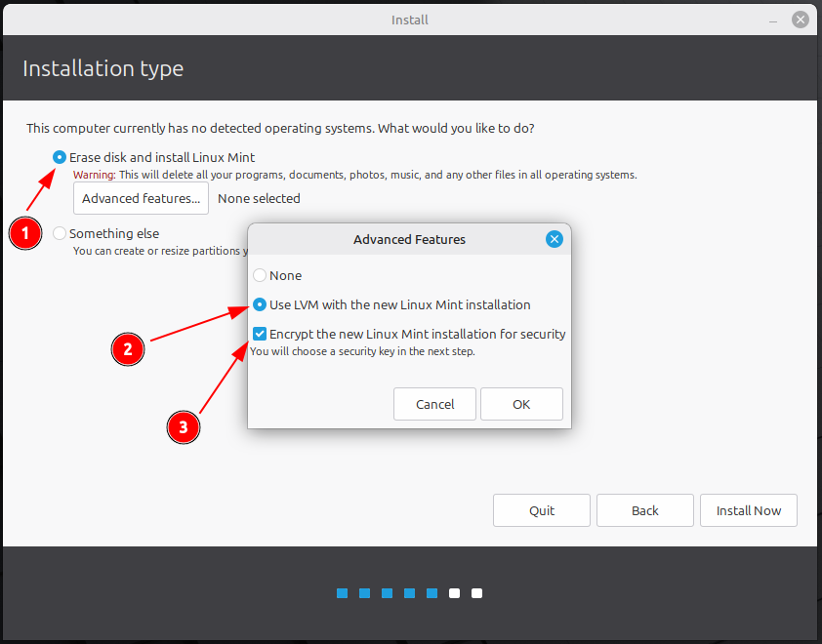
Task: Click the last white progress dot
Action: click(x=476, y=593)
